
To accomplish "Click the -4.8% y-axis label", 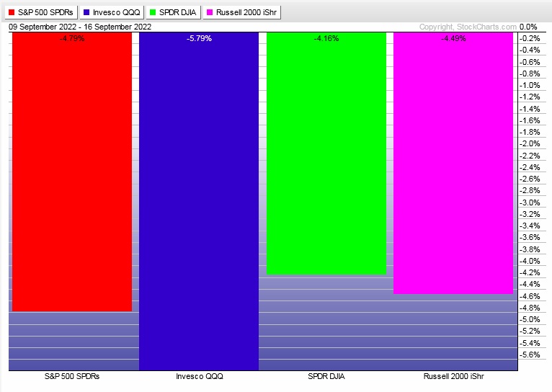I will click(x=530, y=308).
